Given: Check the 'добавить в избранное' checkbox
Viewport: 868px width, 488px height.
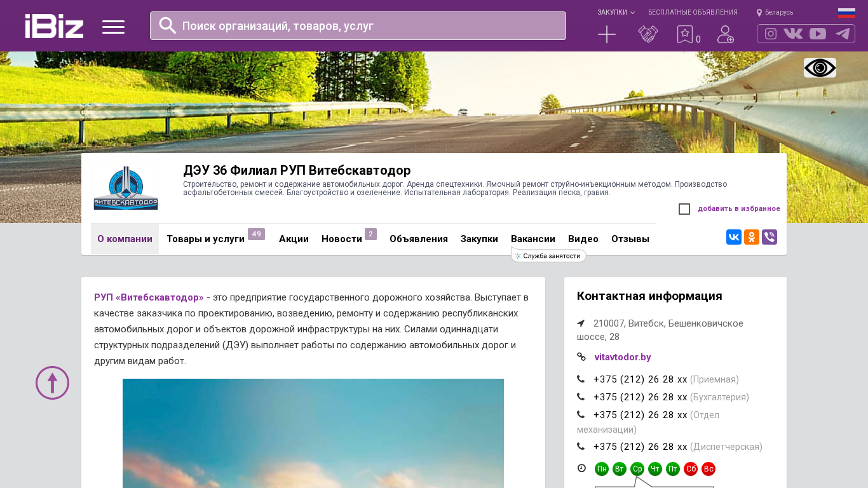Looking at the screenshot, I should point(684,209).
